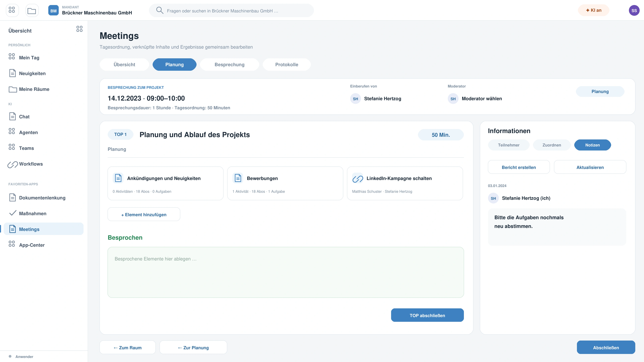Switch to the Protokolle tab
Screen dimensions: 644x362
pos(286,65)
